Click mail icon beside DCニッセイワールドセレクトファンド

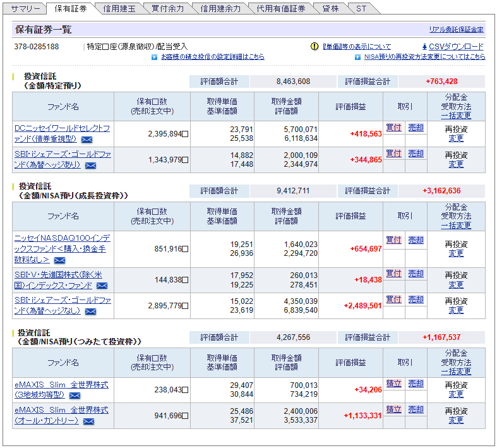click(x=87, y=140)
